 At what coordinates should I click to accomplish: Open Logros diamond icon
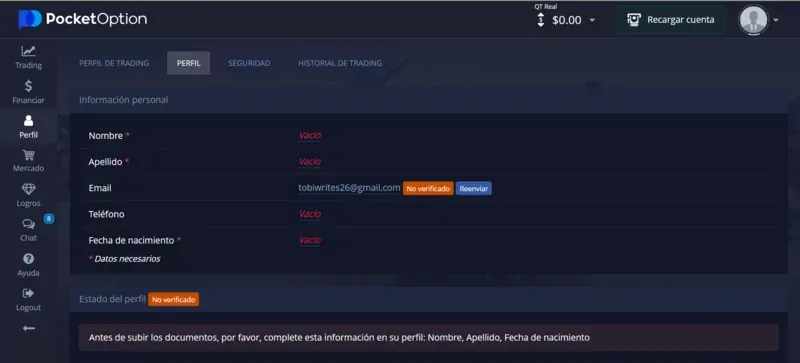(29, 189)
